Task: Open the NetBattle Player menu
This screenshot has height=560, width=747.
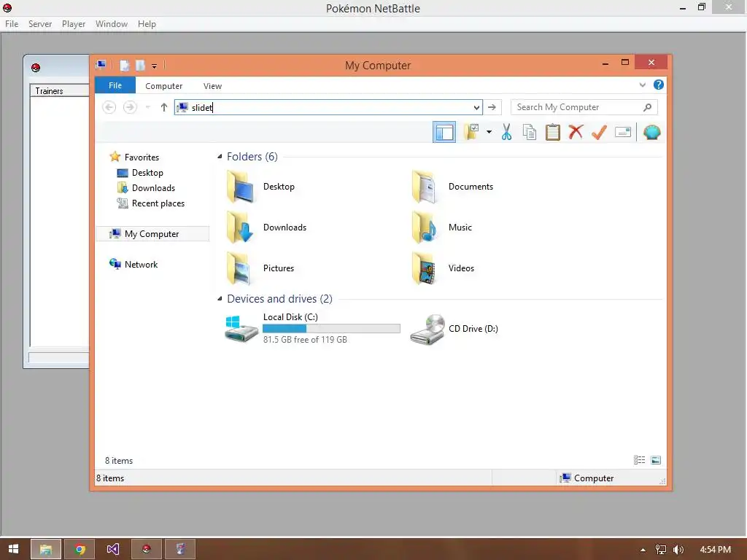Action: pyautogui.click(x=74, y=24)
